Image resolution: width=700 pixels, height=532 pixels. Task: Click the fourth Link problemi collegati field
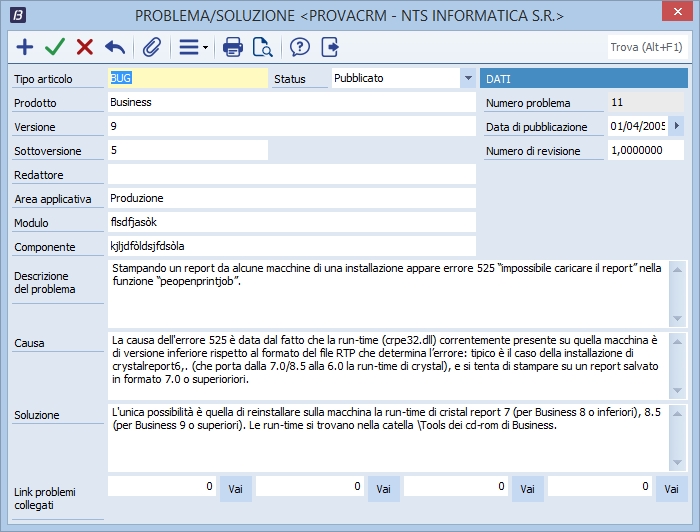coord(600,486)
